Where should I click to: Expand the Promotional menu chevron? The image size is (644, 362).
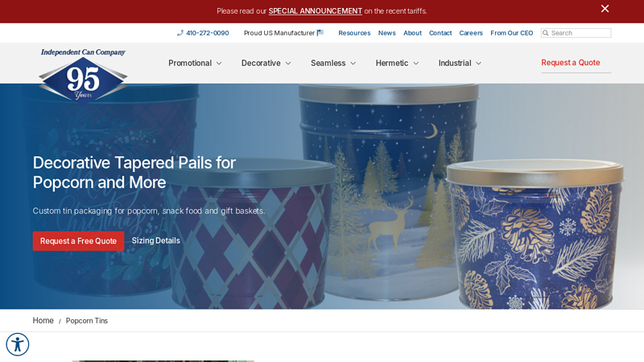click(219, 64)
